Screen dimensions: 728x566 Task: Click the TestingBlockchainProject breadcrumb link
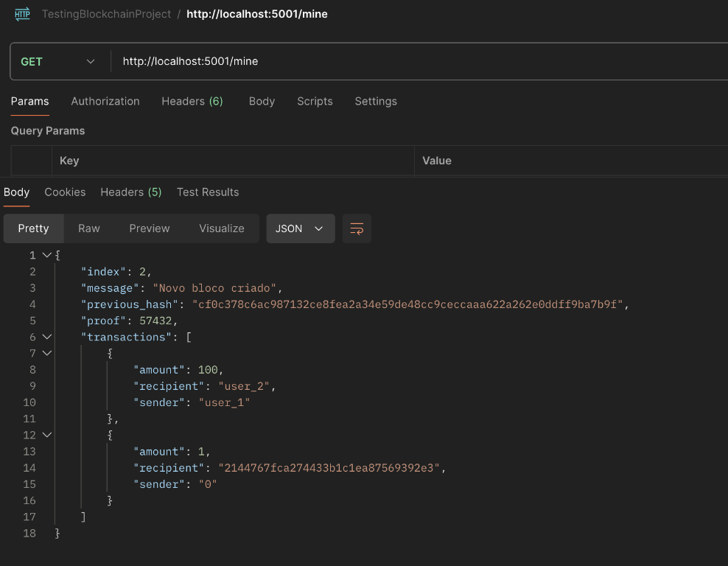[106, 14]
